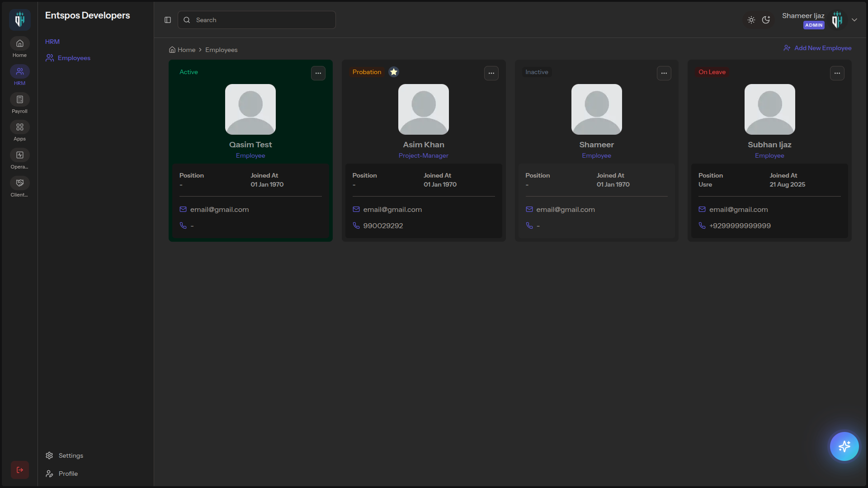Click the Active status badge
Image resolution: width=868 pixels, height=488 pixels.
pos(189,72)
